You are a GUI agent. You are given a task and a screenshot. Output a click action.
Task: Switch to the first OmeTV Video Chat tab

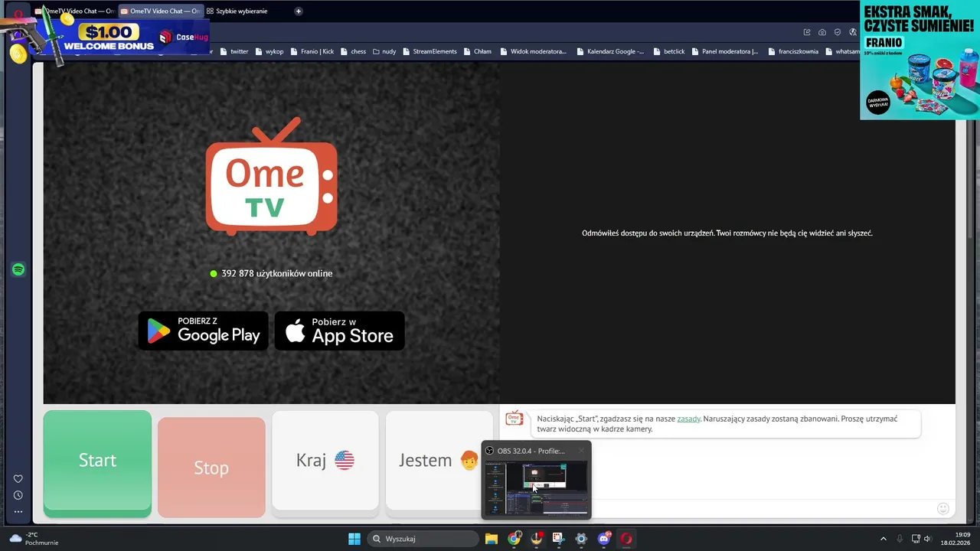[x=73, y=11]
